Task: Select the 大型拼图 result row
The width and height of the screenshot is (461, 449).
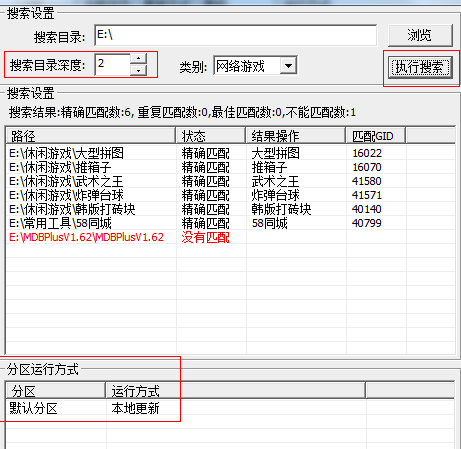Action: [x=230, y=153]
